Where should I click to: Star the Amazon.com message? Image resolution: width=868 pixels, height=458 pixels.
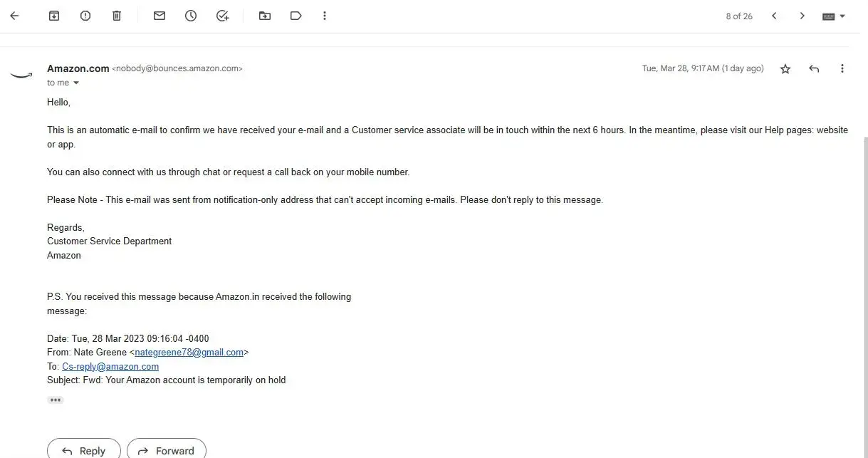click(785, 69)
